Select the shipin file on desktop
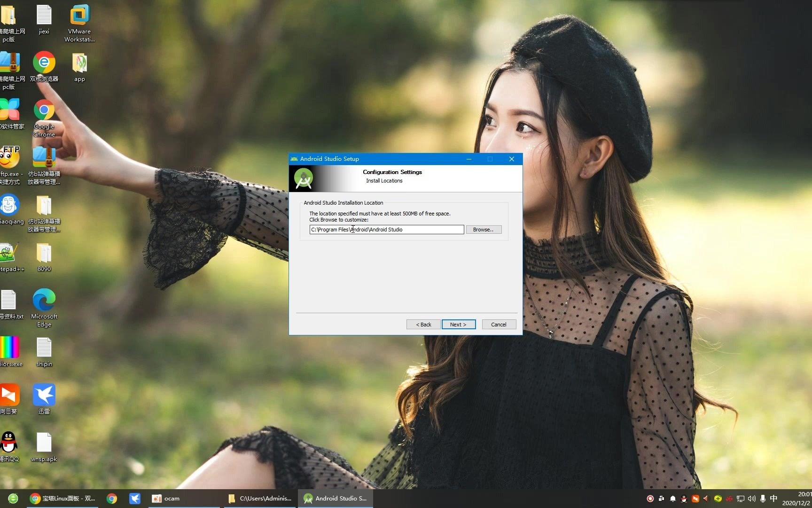Viewport: 812px width, 508px height. pos(44,352)
